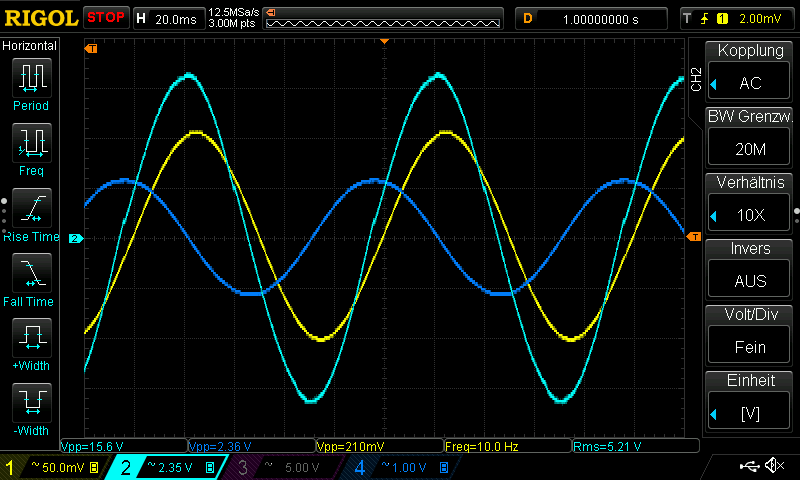The width and height of the screenshot is (800, 480).
Task: Click the trigger level T marker on right edge
Action: (x=694, y=237)
